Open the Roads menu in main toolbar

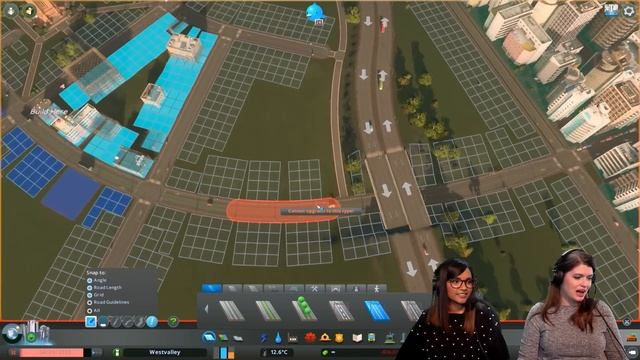[209, 338]
